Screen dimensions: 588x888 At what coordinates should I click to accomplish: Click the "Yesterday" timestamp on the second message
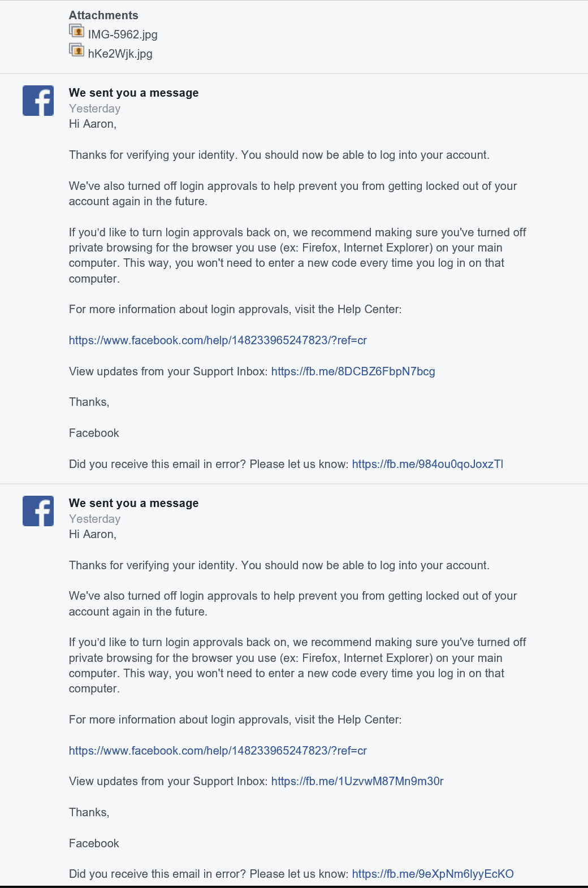[x=94, y=519]
